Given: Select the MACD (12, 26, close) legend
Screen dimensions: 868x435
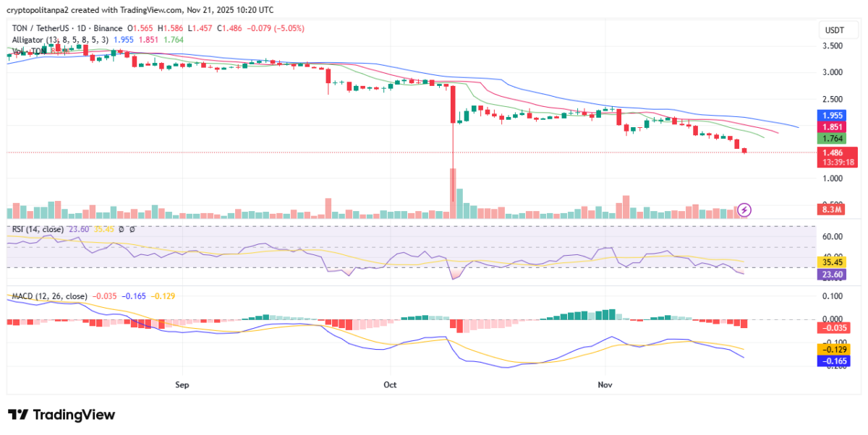Looking at the screenshot, I should click(49, 296).
